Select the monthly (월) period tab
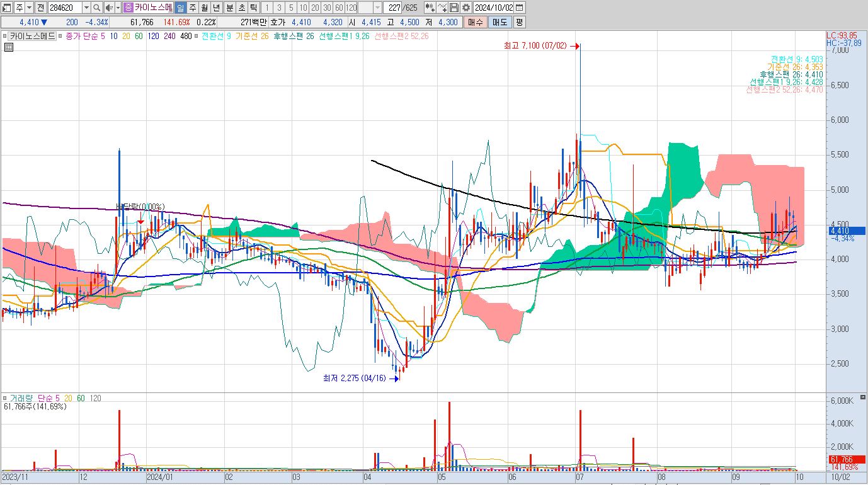Screen dimensions: 868x485 coord(205,8)
